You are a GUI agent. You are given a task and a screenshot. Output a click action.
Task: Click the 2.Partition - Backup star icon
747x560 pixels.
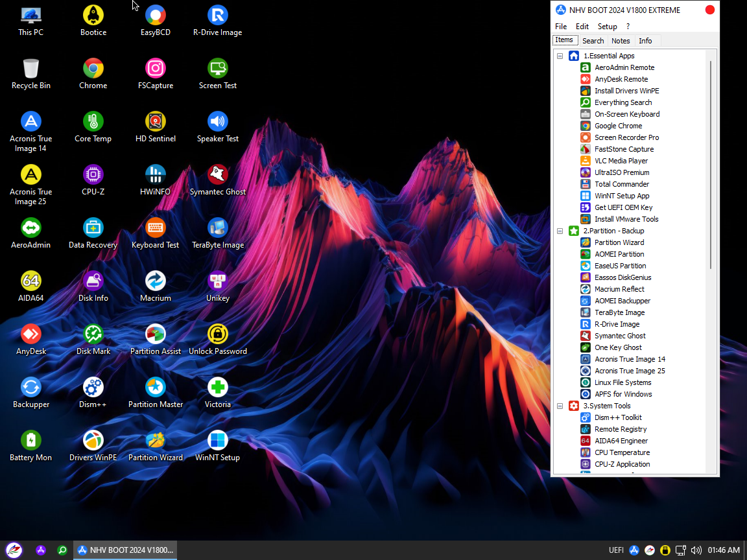click(574, 231)
